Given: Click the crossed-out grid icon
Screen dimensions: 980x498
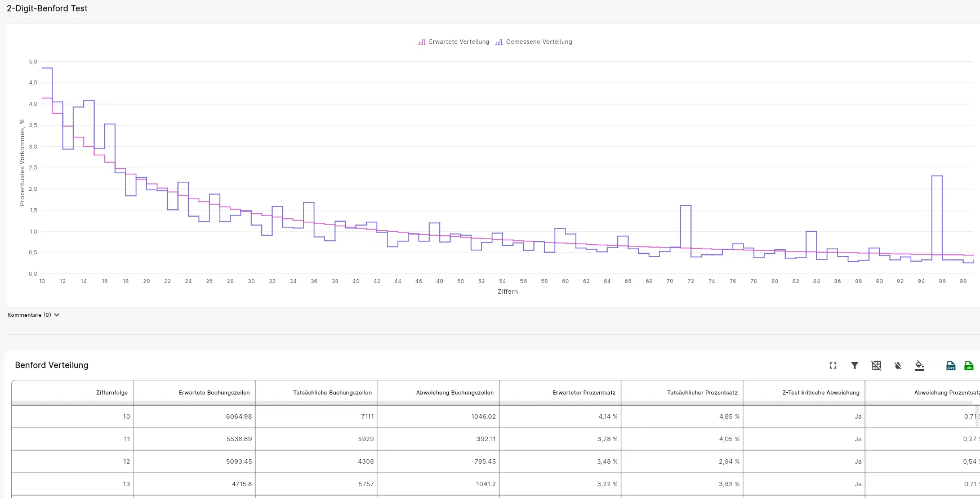Looking at the screenshot, I should click(x=876, y=366).
